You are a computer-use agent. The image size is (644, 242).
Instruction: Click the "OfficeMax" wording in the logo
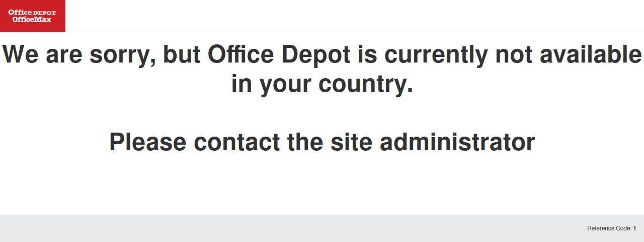click(x=32, y=19)
